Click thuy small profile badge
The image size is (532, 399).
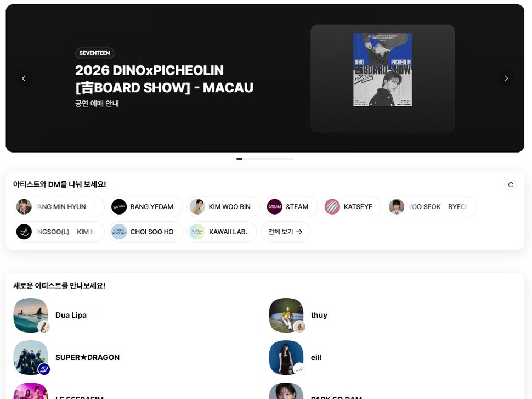(x=299, y=327)
